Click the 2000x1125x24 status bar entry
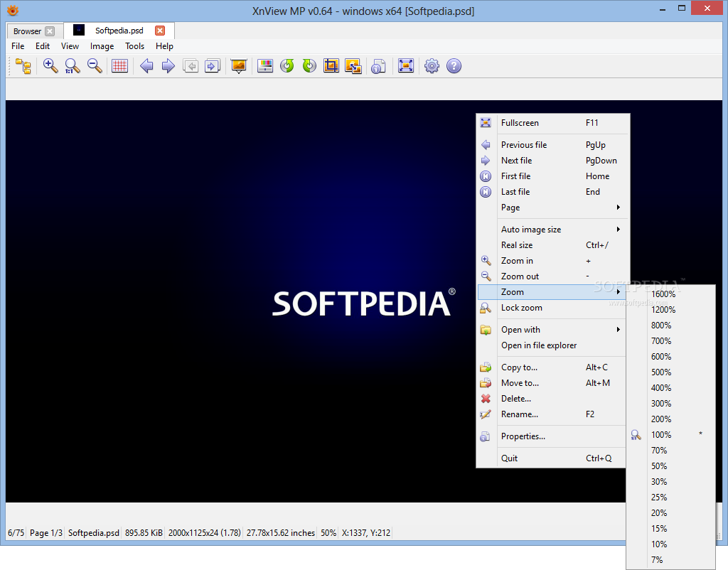This screenshot has width=728, height=570. tap(204, 533)
